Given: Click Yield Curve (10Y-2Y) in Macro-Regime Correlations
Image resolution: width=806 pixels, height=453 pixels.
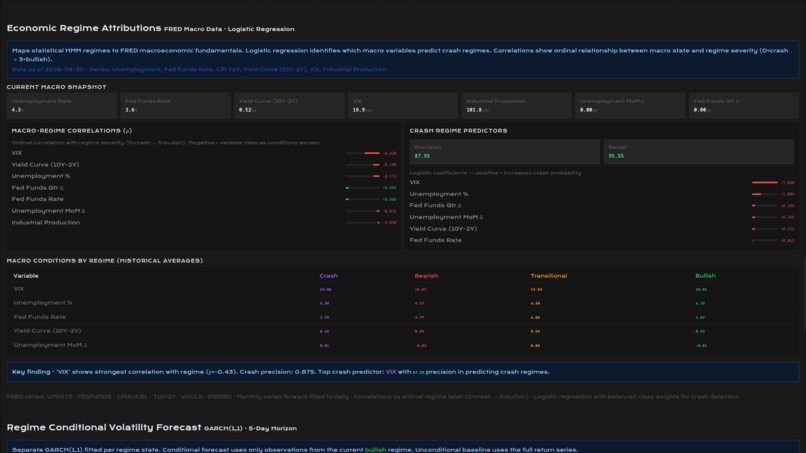Looking at the screenshot, I should 204,165.
